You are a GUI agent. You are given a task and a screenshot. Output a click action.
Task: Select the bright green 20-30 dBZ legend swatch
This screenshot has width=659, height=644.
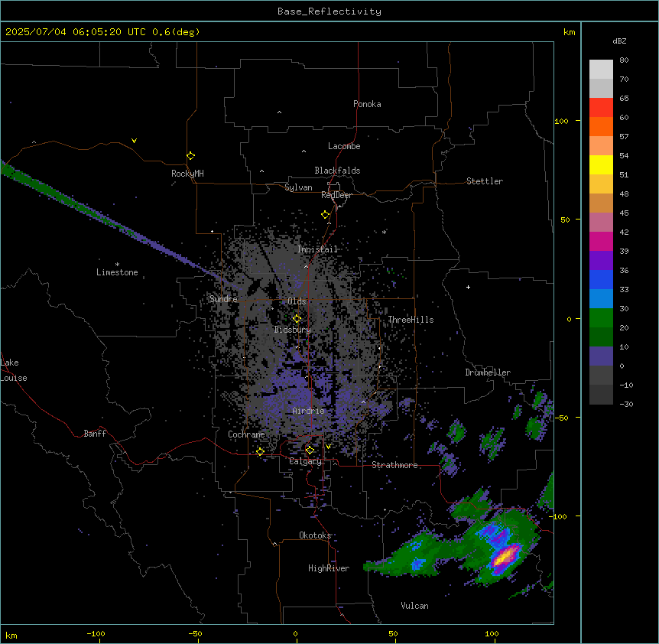tap(601, 318)
